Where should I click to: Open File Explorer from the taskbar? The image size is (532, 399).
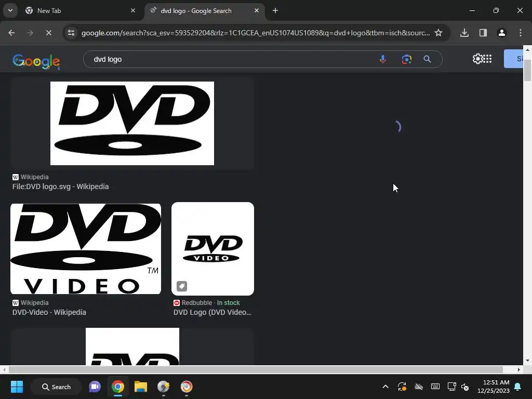coord(140,387)
